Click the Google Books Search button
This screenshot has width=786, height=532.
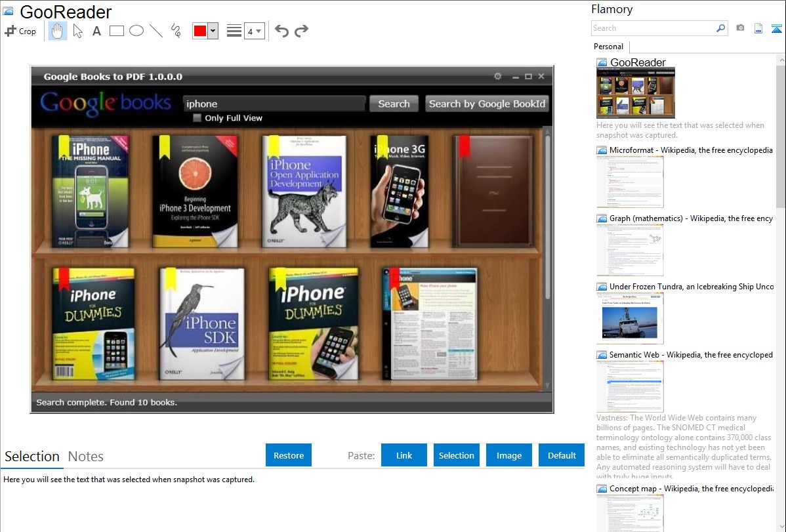[x=394, y=104]
